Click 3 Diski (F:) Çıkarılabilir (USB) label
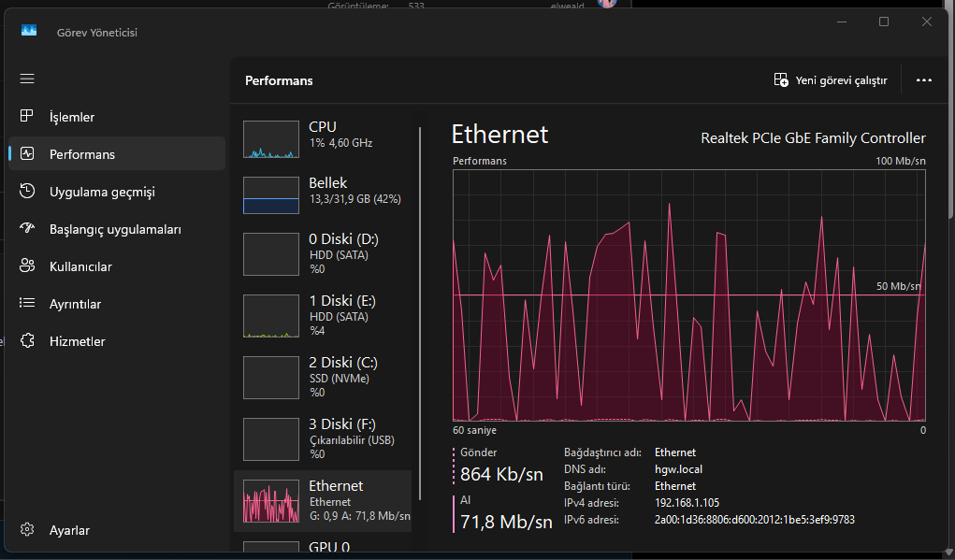Image resolution: width=955 pixels, height=560 pixels. click(x=352, y=439)
